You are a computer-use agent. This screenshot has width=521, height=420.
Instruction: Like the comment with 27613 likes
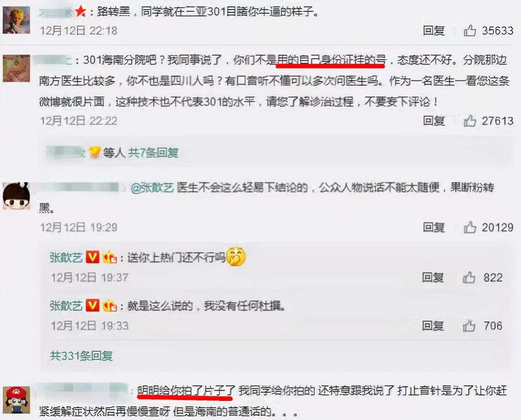470,121
